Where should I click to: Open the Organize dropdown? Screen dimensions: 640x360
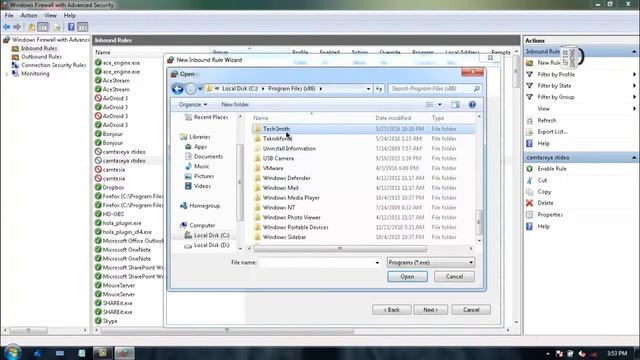193,105
